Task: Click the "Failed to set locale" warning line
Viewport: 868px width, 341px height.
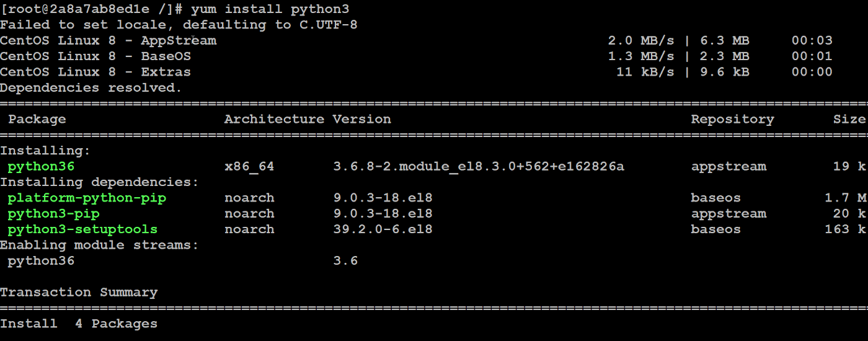Action: (179, 25)
